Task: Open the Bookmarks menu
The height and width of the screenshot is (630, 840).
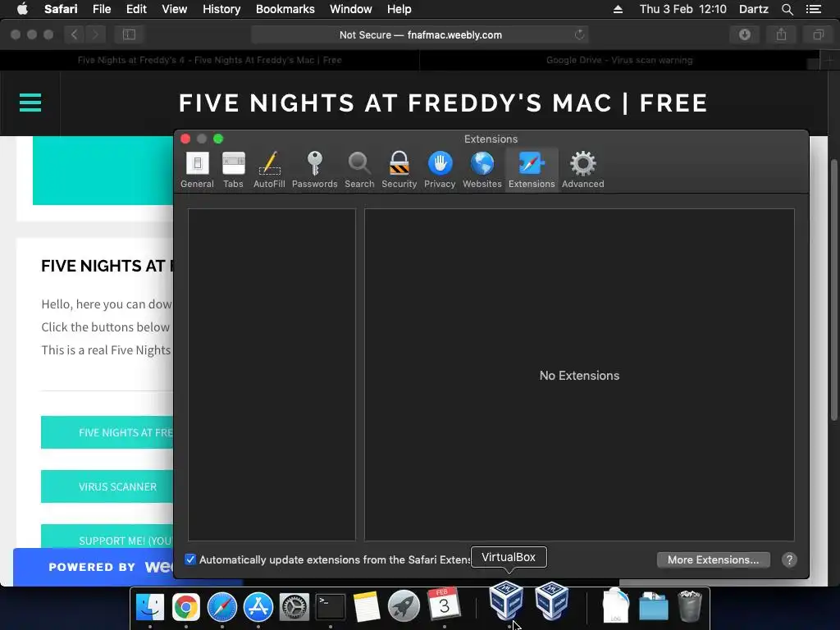Action: [285, 9]
